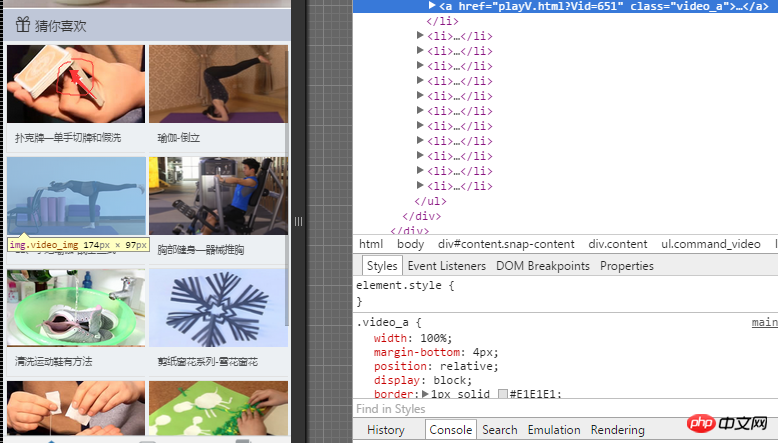This screenshot has height=443, width=778.
Task: Open the chest fitness machine video thumbnail
Action: point(217,196)
